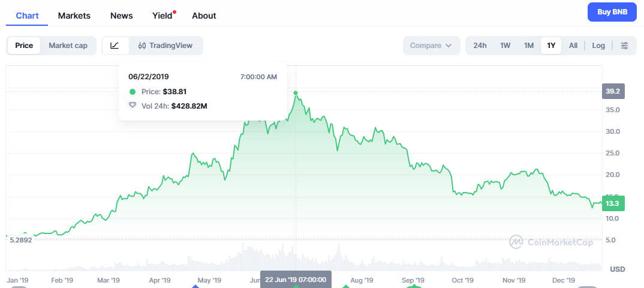Switch chart to Market cap view

[68, 46]
